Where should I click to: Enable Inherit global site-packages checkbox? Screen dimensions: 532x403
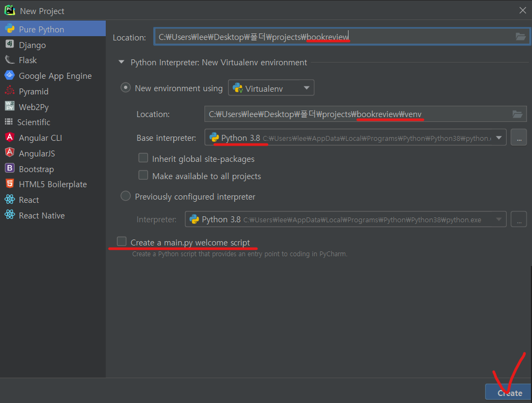click(x=143, y=158)
